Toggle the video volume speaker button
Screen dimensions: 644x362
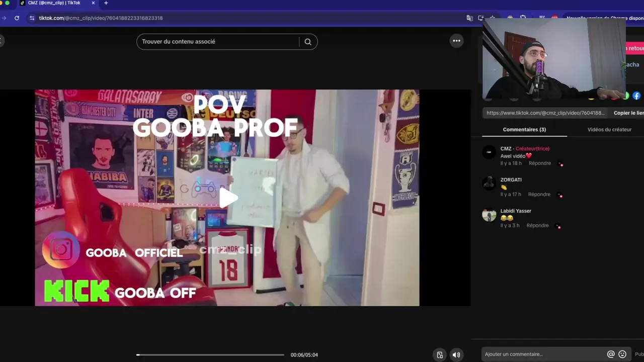pyautogui.click(x=456, y=355)
